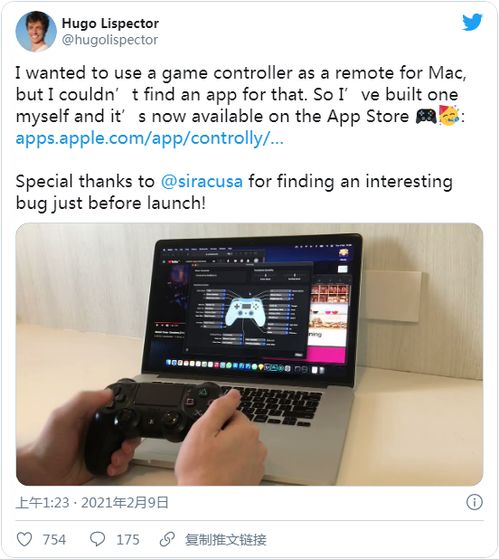Click the party face emoji
499x559 pixels.
coord(449,116)
